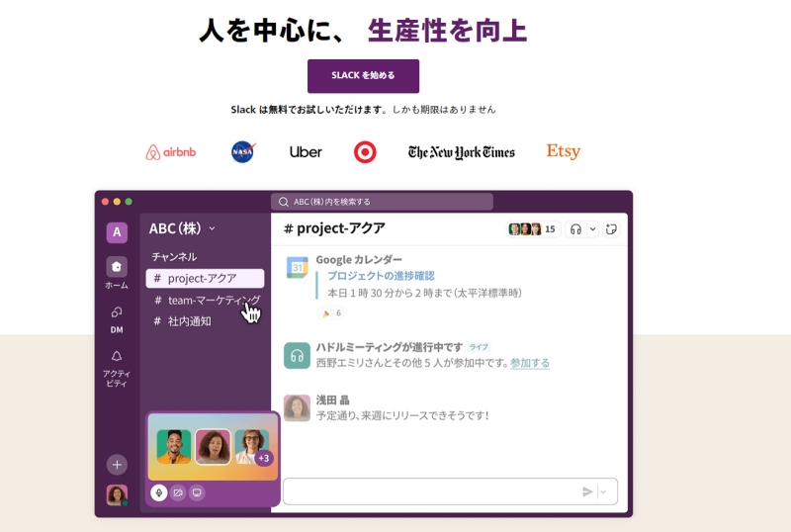Screen dimensions: 791x532
Task: Click the 浅田 晶 sender name
Action: pyautogui.click(x=332, y=400)
